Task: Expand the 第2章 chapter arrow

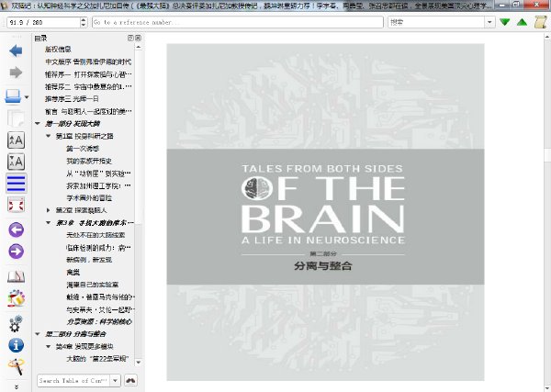Action: pos(49,210)
